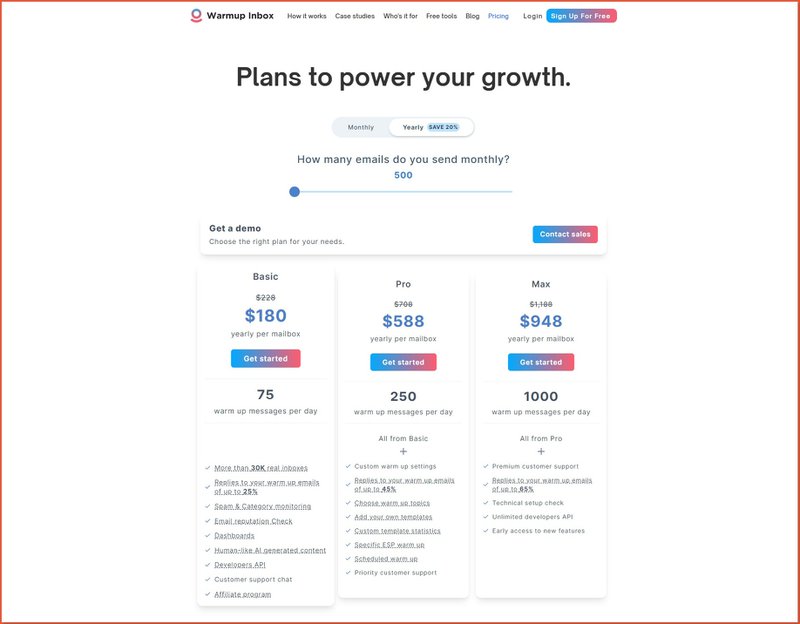Open the Case studies menu item
Screen dimensions: 800x624
(x=355, y=16)
